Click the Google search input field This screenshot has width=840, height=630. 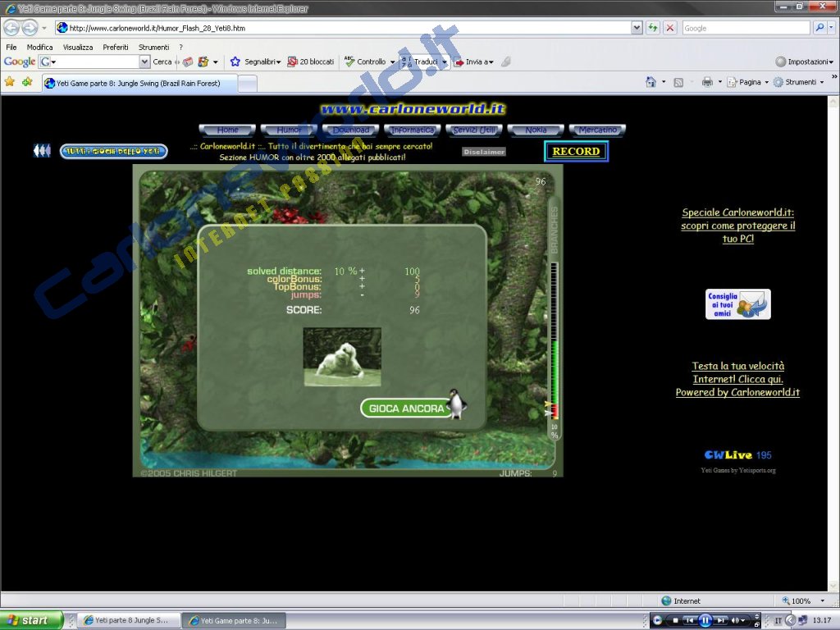[746, 28]
